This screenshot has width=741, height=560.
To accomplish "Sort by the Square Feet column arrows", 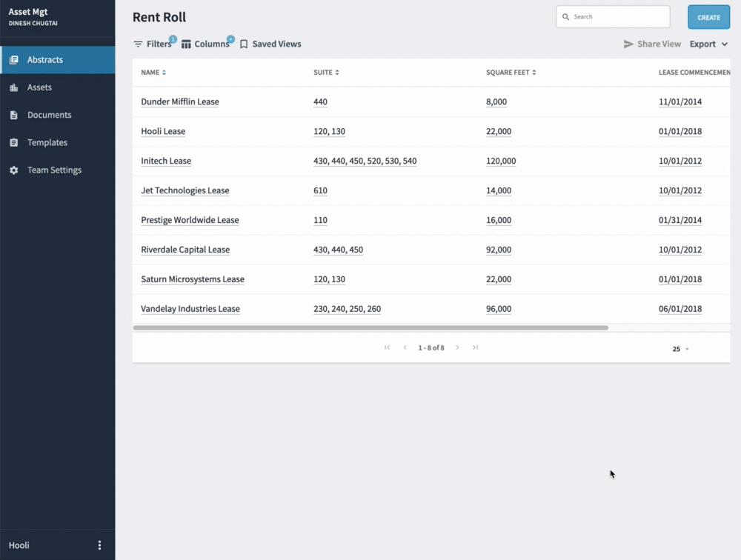I will (x=534, y=73).
